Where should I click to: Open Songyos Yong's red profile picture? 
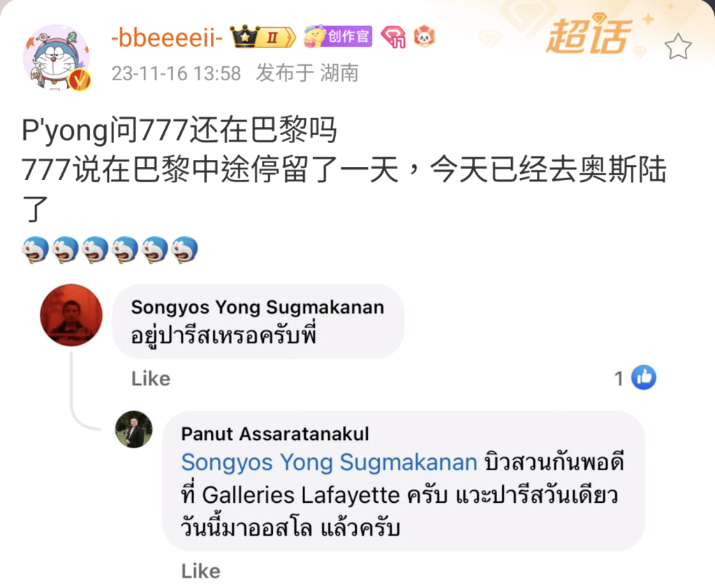pyautogui.click(x=71, y=315)
